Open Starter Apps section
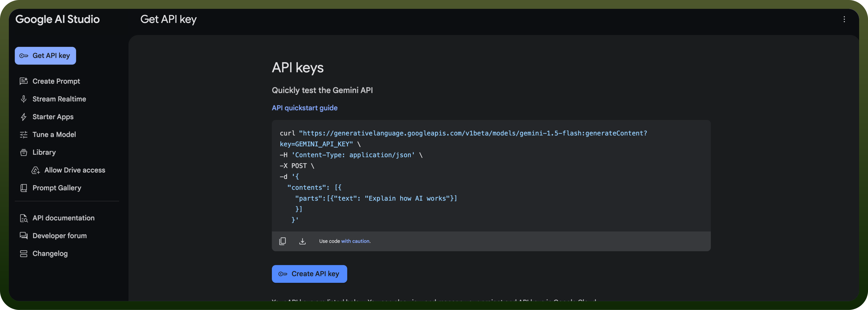Image resolution: width=868 pixels, height=310 pixels. [x=53, y=117]
